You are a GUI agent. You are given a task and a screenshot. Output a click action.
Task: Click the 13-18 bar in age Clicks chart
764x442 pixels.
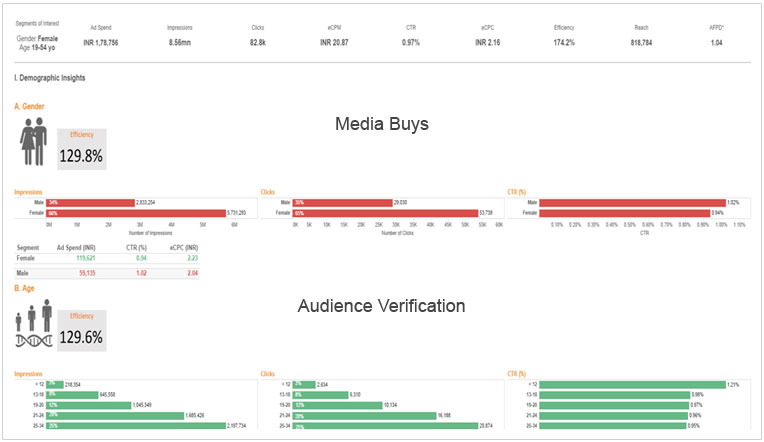click(320, 395)
